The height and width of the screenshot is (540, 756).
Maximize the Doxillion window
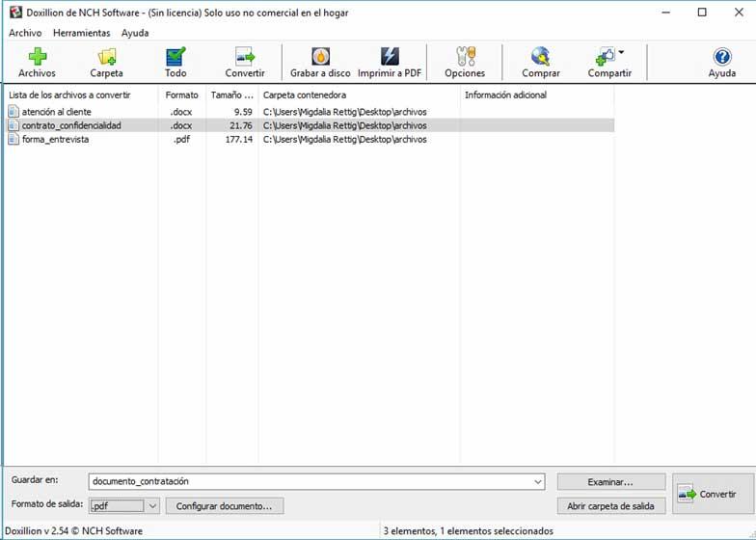point(702,13)
